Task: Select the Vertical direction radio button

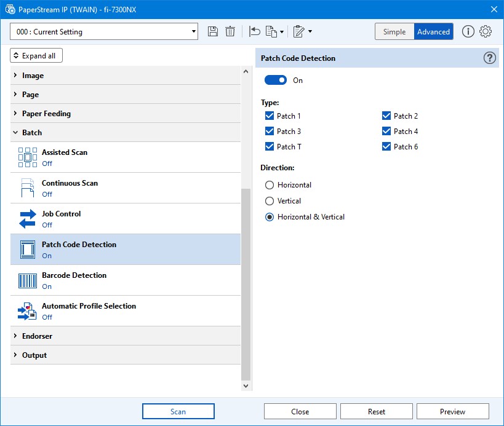Action: pos(269,201)
